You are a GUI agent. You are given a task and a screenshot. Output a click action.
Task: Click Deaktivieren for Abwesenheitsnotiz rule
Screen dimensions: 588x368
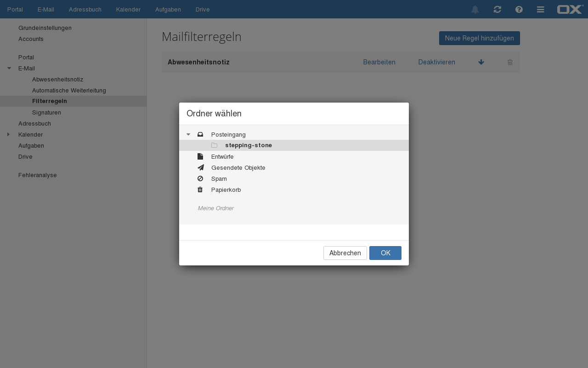[436, 62]
